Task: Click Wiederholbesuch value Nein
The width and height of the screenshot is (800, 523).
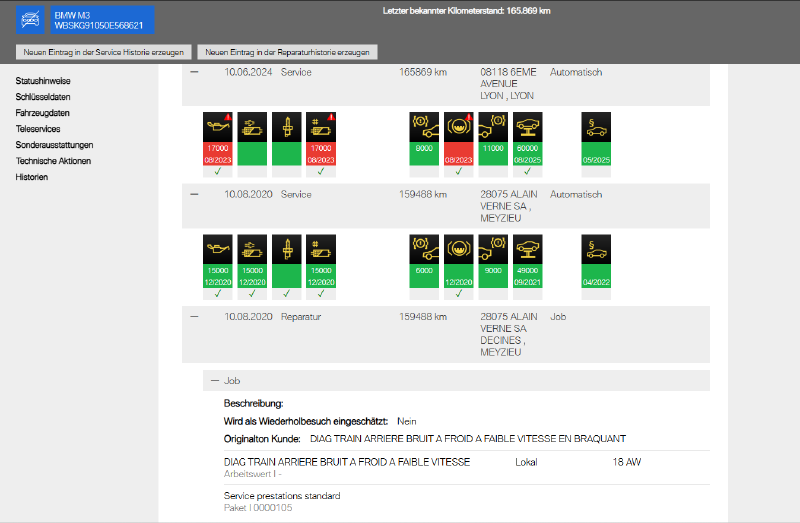Action: pyautogui.click(x=407, y=421)
